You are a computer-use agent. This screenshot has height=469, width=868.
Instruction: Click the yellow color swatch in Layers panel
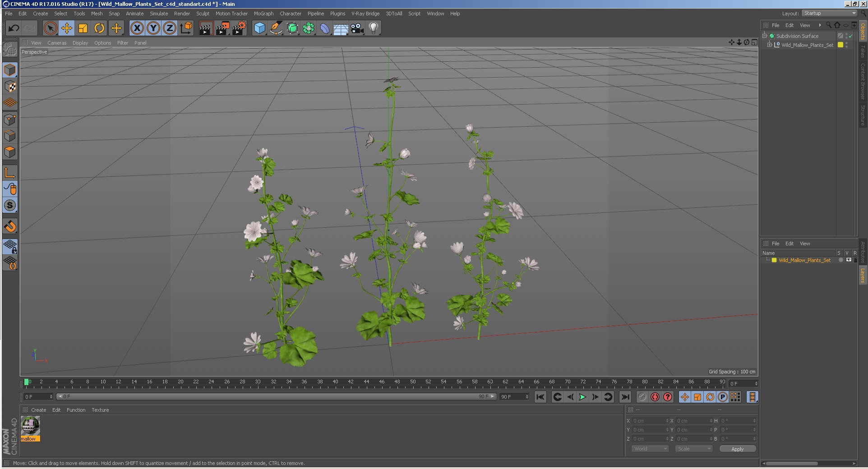774,260
